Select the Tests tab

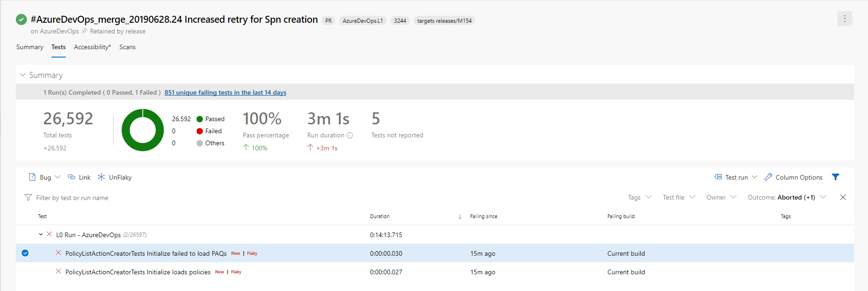pyautogui.click(x=58, y=47)
